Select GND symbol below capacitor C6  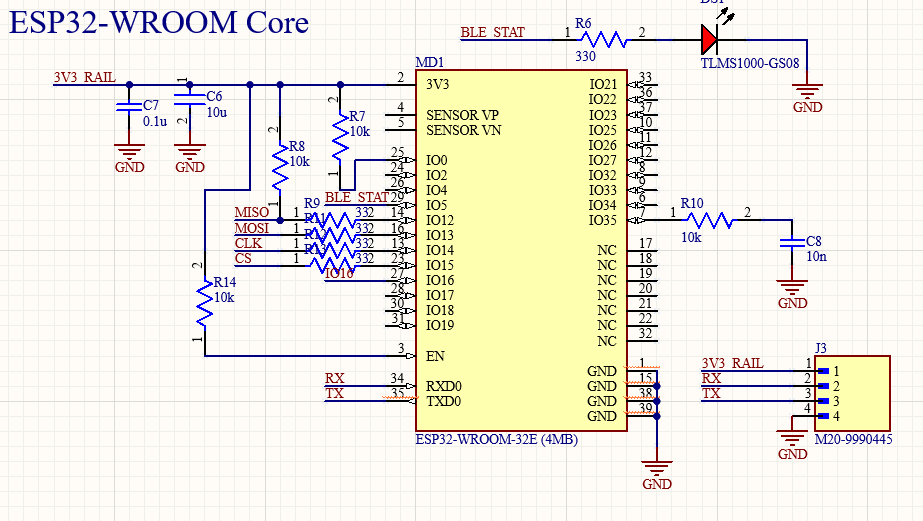[190, 160]
